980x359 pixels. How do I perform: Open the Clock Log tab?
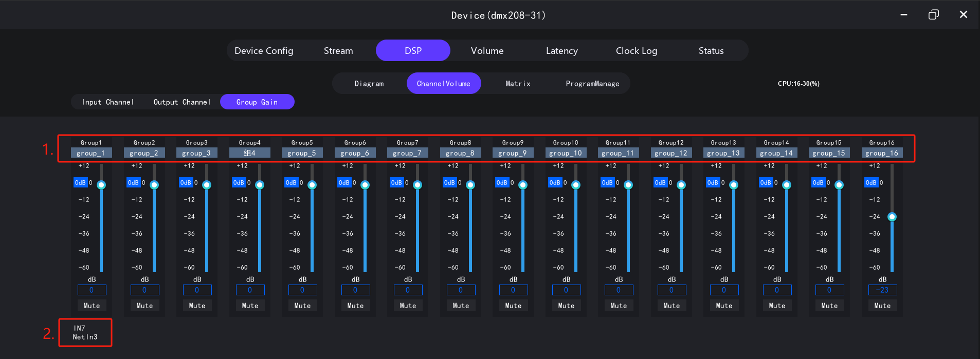(x=637, y=51)
